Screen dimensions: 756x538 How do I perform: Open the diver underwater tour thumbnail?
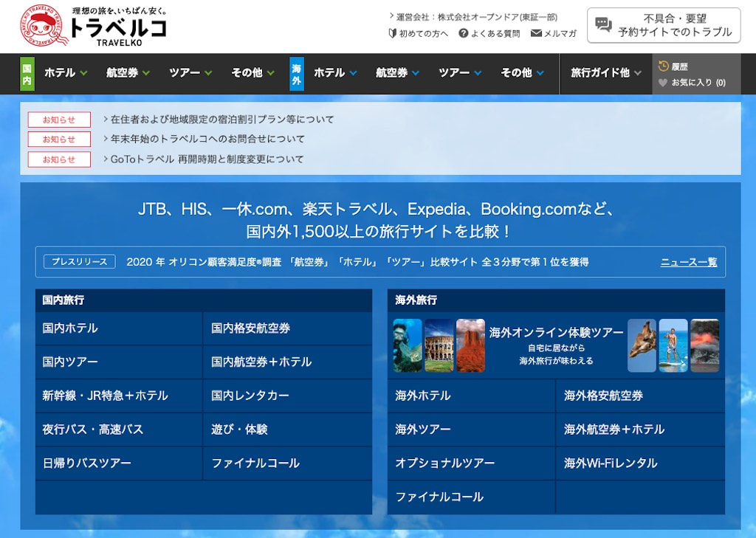click(408, 345)
